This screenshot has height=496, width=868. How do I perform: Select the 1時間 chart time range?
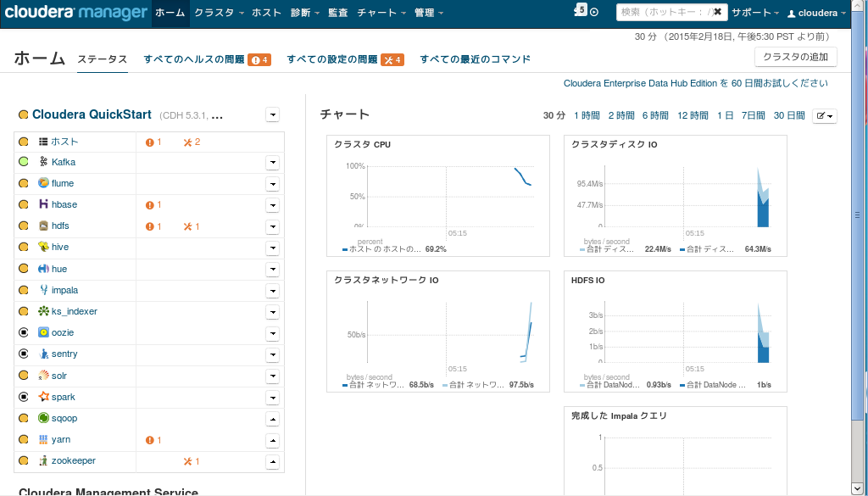pyautogui.click(x=587, y=115)
